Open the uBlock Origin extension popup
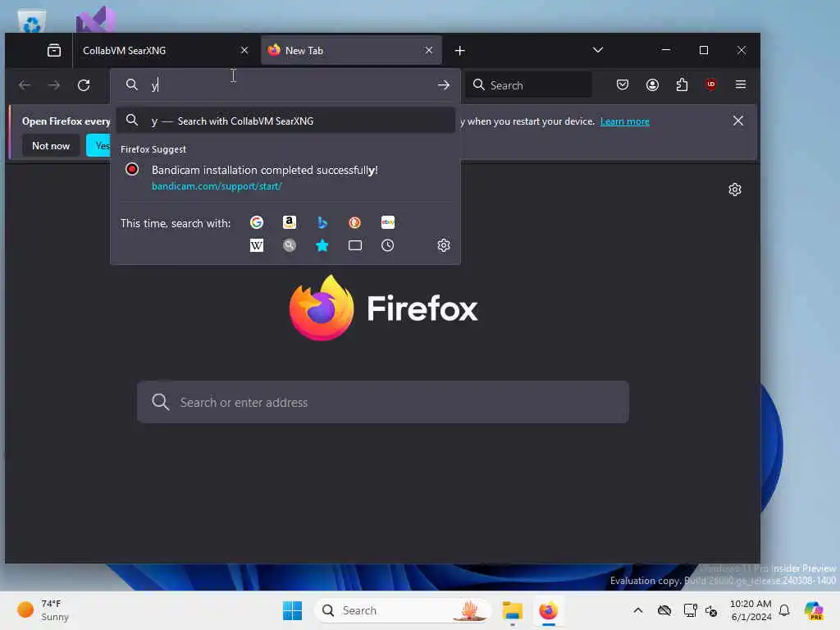Screen dimensions: 840x630 coord(711,84)
